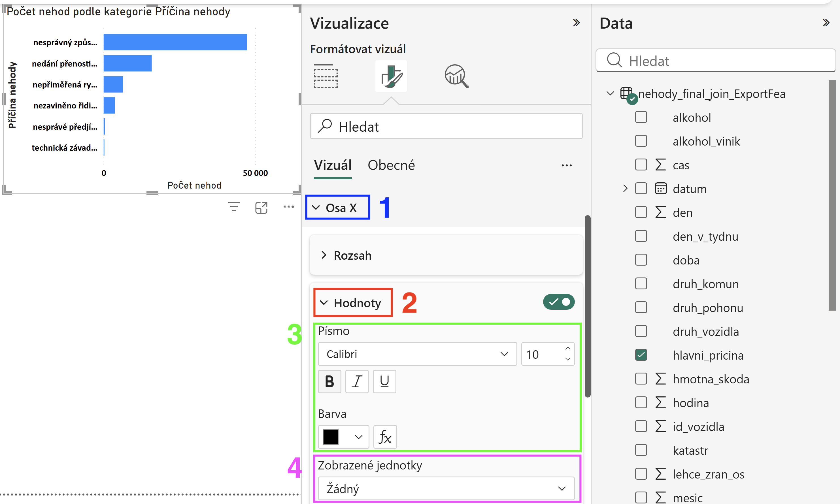This screenshot has height=504, width=840.
Task: Click the Data pane vertical scrollbar
Action: click(x=832, y=195)
